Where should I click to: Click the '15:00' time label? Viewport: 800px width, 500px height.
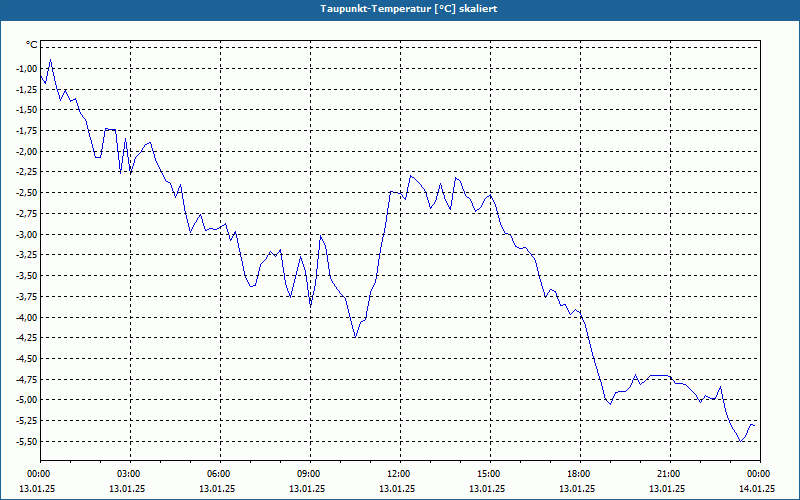tap(490, 474)
